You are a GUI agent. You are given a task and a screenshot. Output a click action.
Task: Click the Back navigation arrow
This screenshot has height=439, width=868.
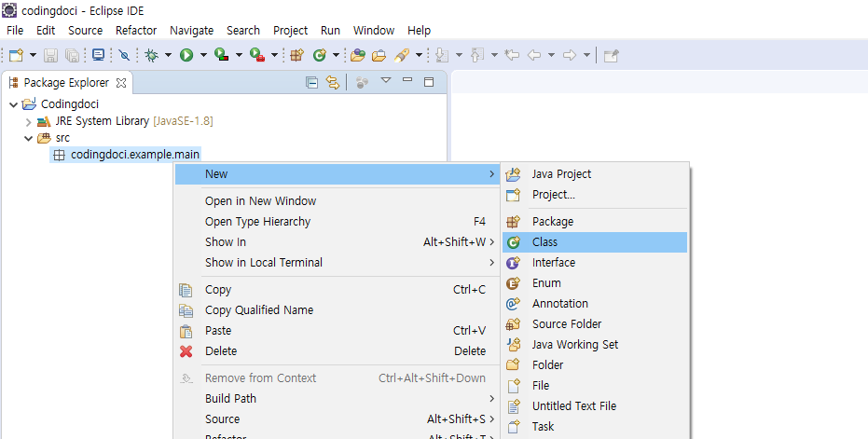tap(534, 55)
